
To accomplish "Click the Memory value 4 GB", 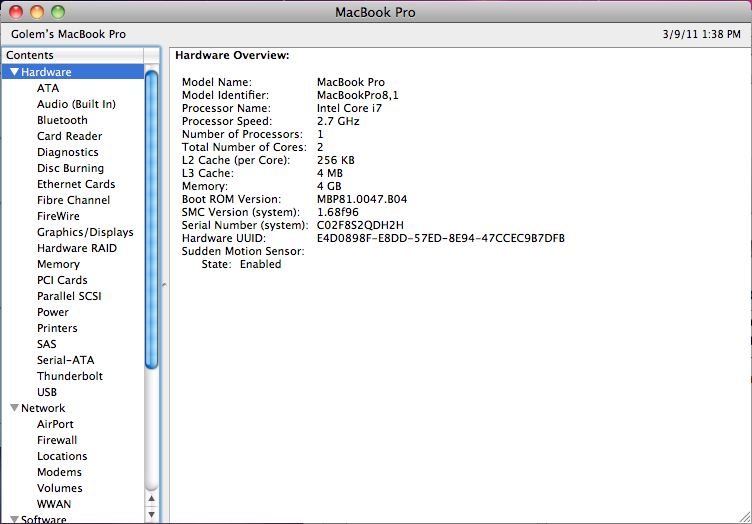I will tap(329, 186).
